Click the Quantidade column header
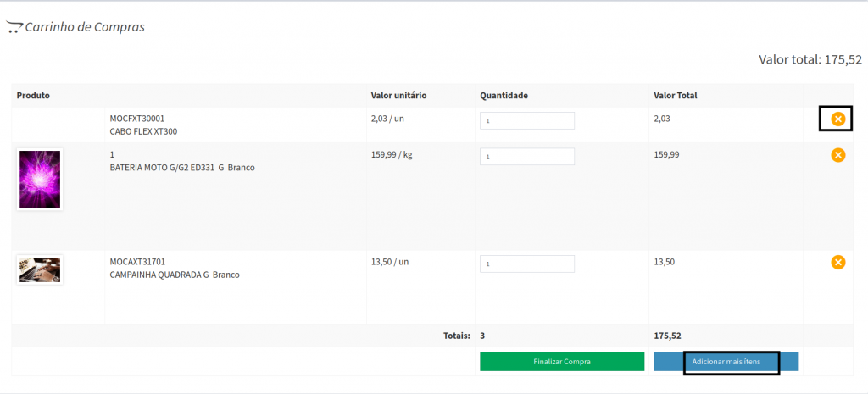The image size is (868, 394). [504, 96]
